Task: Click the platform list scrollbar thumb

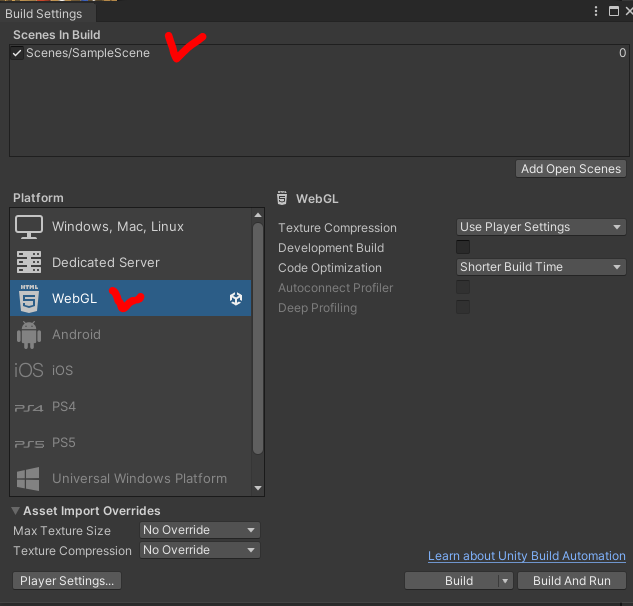Action: pos(258,338)
